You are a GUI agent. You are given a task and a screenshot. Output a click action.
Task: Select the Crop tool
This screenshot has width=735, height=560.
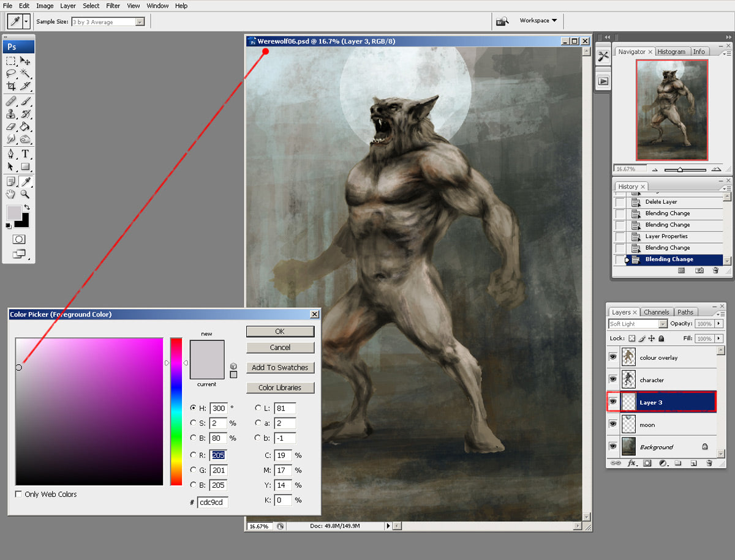tap(11, 86)
